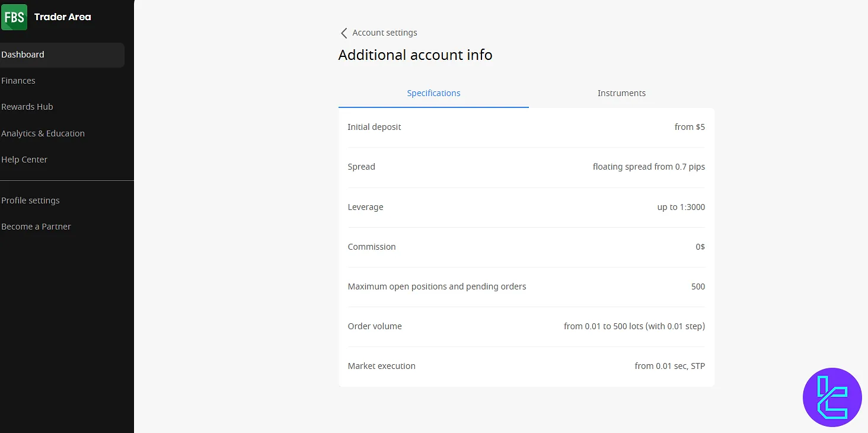The height and width of the screenshot is (433, 868).
Task: Click the Commission row
Action: 526,247
